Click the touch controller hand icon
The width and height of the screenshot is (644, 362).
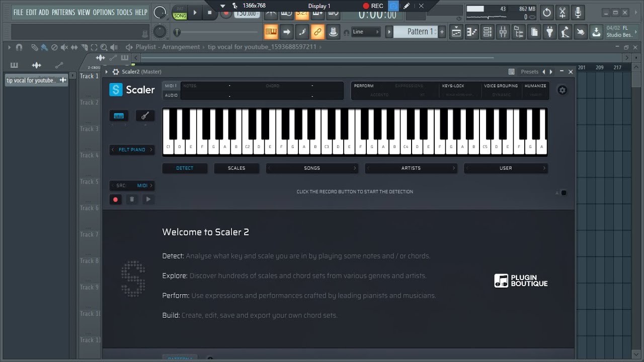[581, 32]
